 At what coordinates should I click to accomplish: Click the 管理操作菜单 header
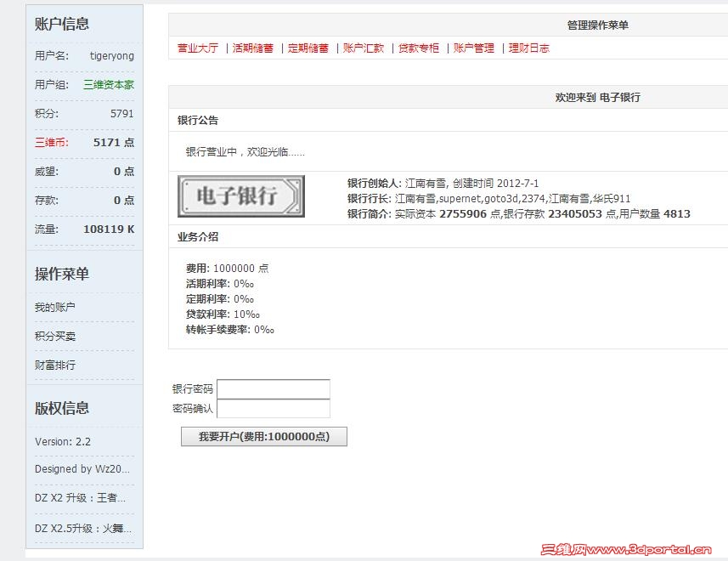[x=598, y=25]
